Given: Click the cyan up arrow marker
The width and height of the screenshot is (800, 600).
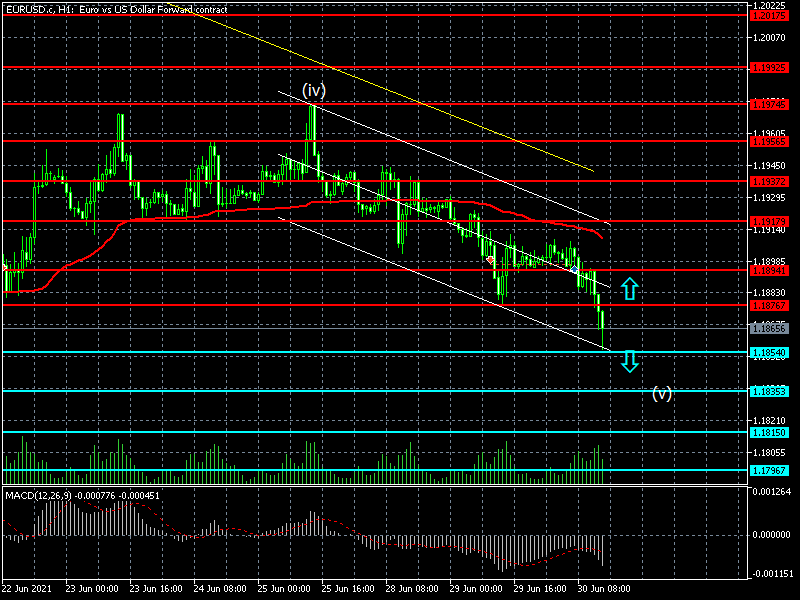Looking at the screenshot, I should (x=629, y=289).
